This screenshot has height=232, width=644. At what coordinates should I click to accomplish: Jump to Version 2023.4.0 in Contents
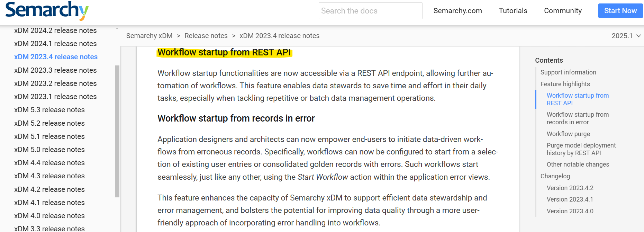click(x=570, y=211)
